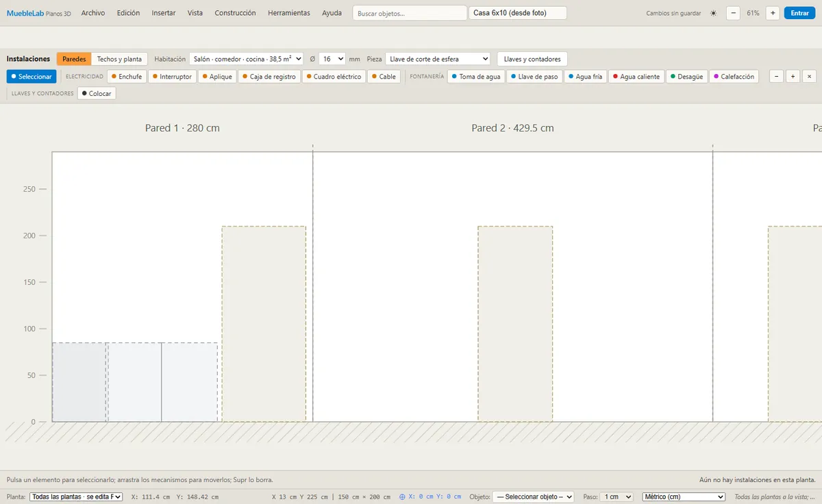The height and width of the screenshot is (504, 822).
Task: Pick the Llave de paso tool
Action: tap(534, 77)
